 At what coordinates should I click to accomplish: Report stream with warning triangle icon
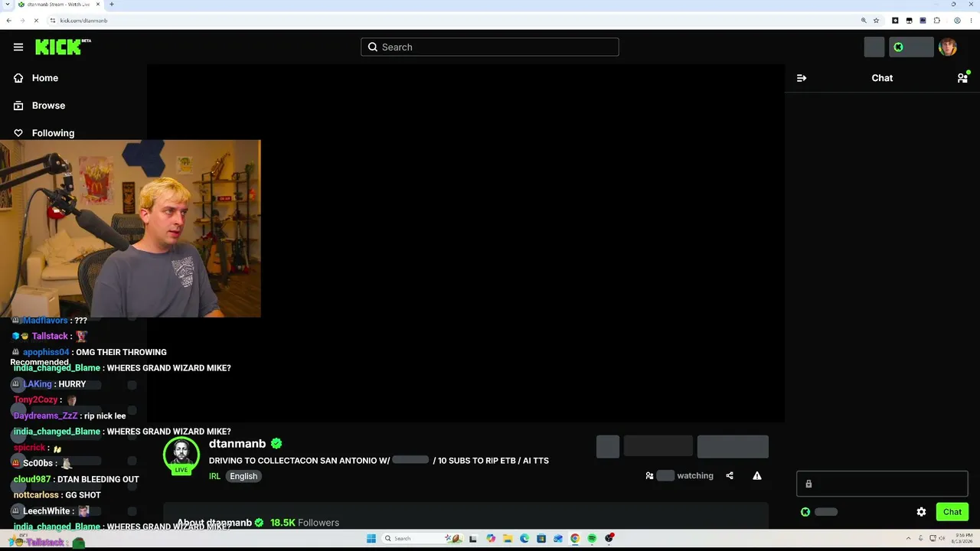[x=757, y=476]
